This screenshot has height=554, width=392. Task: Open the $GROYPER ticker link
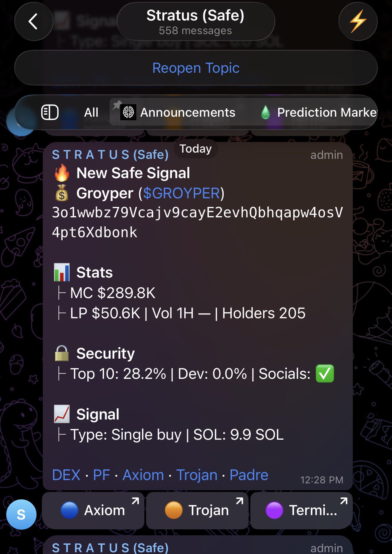coord(181,193)
